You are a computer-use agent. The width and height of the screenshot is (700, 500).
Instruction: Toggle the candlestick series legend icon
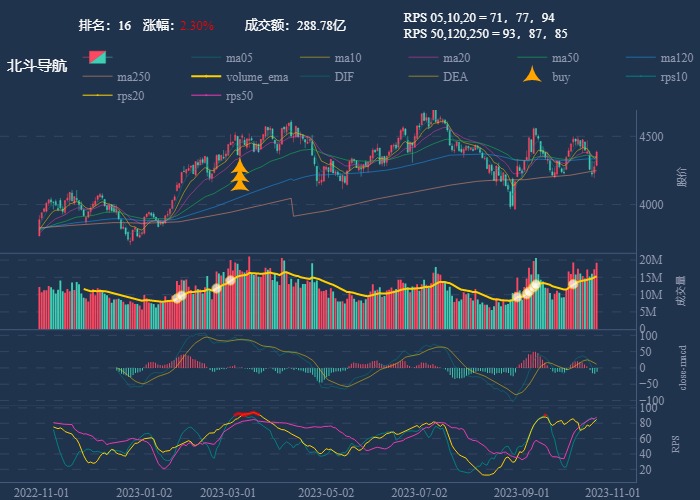pyautogui.click(x=97, y=58)
